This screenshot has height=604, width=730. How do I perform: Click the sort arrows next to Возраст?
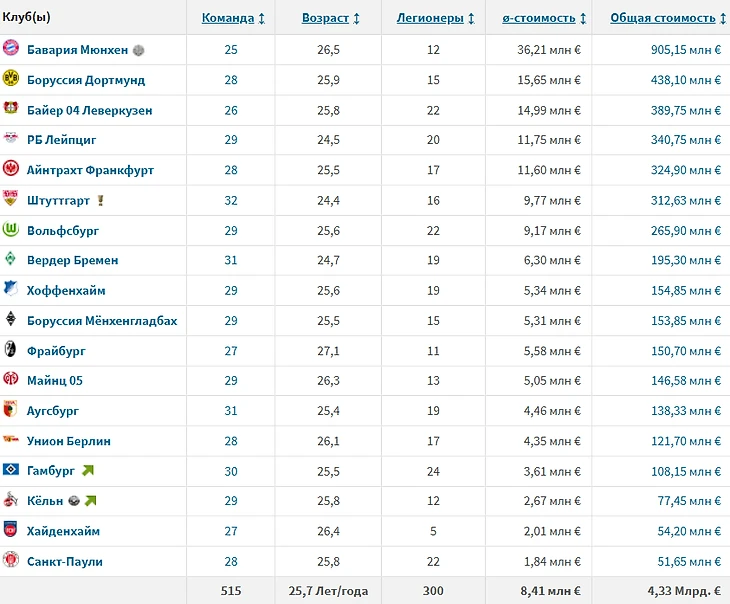click(x=357, y=19)
